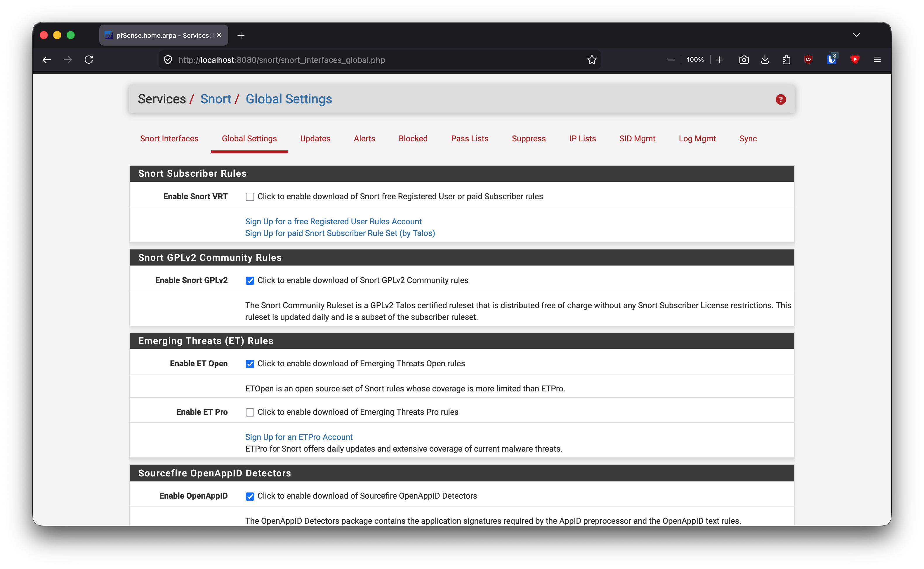Select the pfSense.home.arpa browser tab
This screenshot has width=924, height=569.
tap(164, 35)
